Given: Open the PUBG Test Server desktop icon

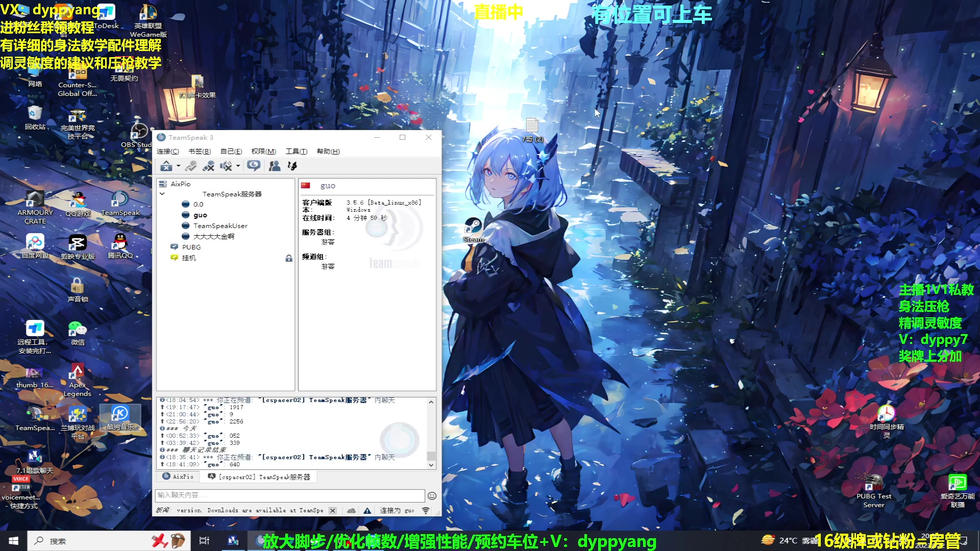Looking at the screenshot, I should click(874, 491).
